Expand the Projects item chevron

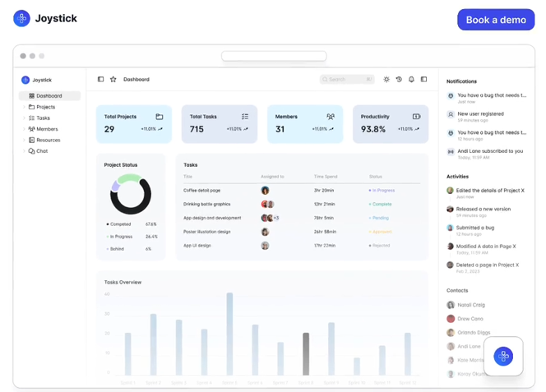(x=24, y=107)
